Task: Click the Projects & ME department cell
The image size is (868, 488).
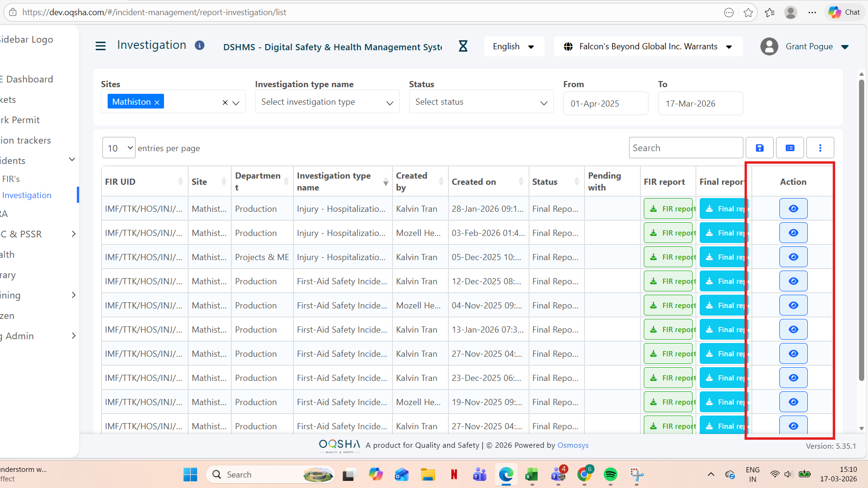Action: click(262, 257)
